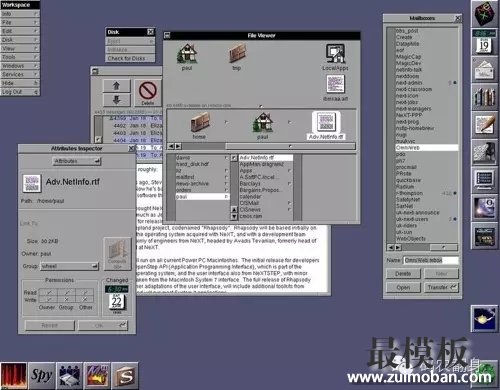The image size is (500, 390).
Task: Choose Check for Disks in Disk menu
Action: (130, 58)
